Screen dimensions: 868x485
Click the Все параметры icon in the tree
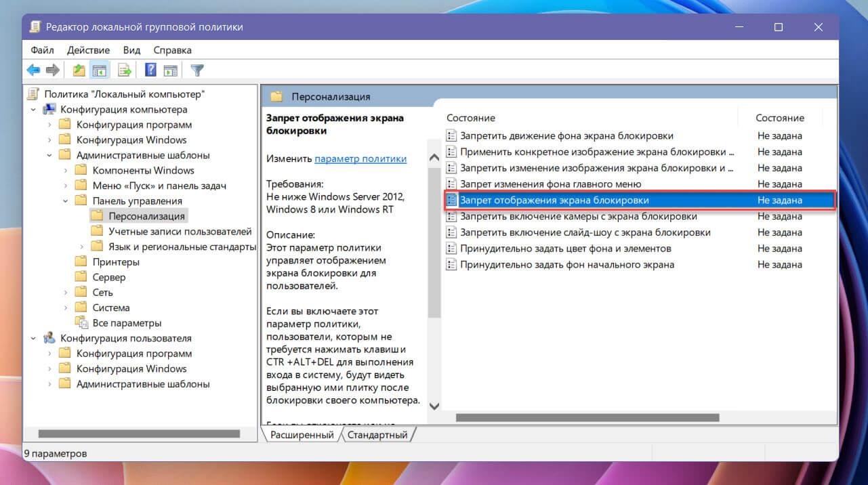pos(81,323)
